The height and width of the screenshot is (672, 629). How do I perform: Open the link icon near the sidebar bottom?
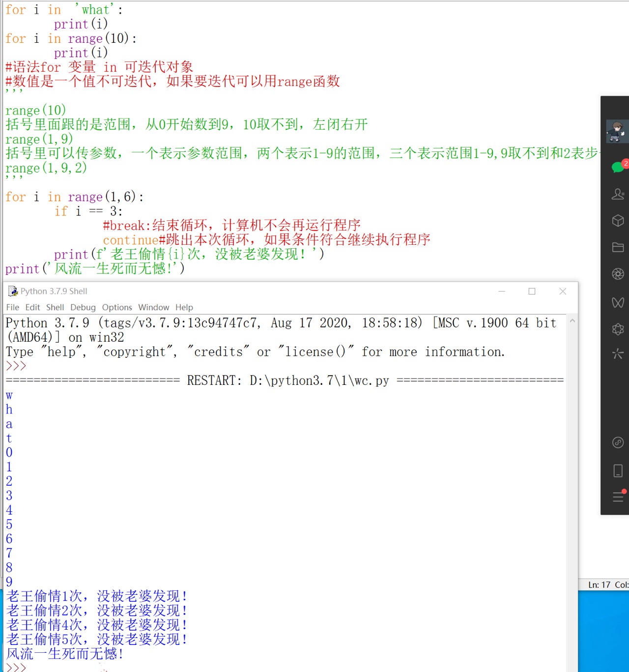pos(618,442)
